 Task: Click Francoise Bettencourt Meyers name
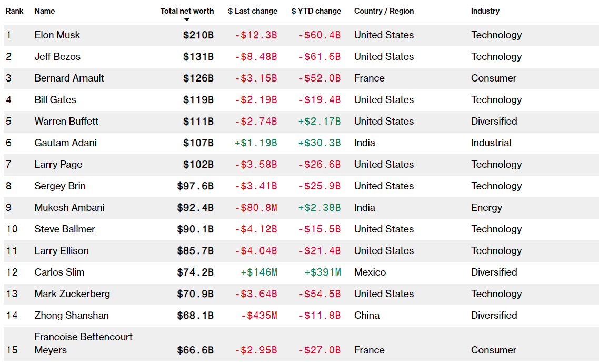coord(83,343)
